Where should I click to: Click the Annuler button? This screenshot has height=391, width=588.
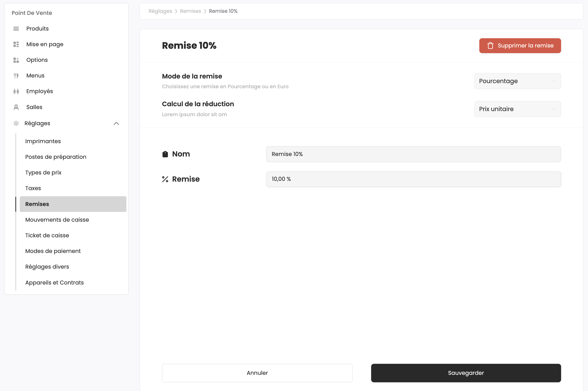pyautogui.click(x=257, y=373)
